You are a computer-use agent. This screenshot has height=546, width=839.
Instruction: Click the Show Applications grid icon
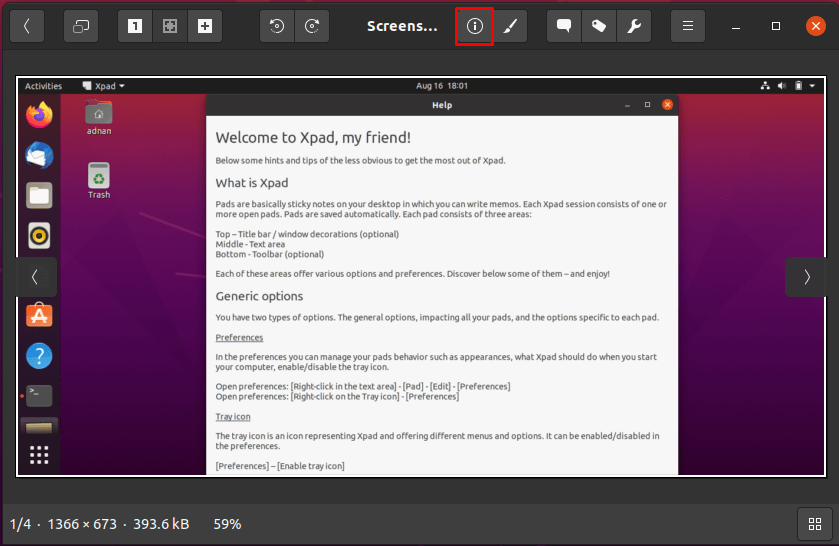click(39, 455)
